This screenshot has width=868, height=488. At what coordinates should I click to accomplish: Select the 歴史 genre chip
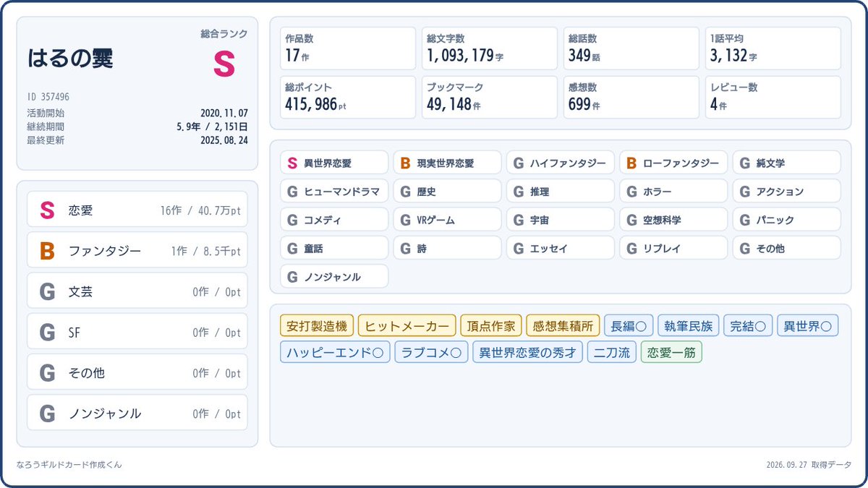click(x=447, y=191)
